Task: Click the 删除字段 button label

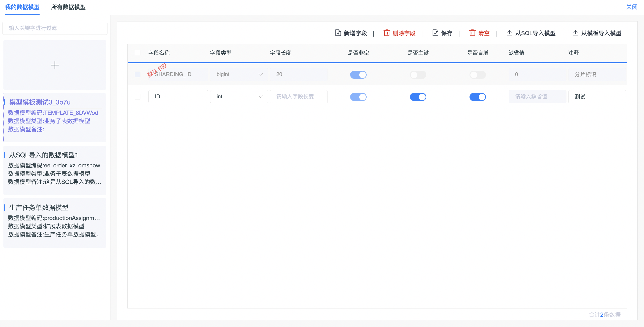Action: coord(404,33)
